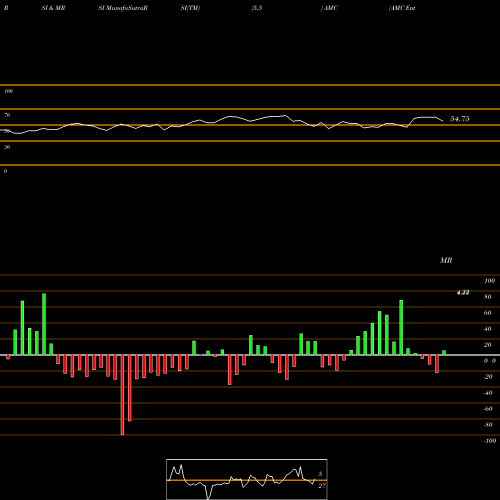Select the RSI 30 level label
The image size is (500, 500).
point(7,147)
